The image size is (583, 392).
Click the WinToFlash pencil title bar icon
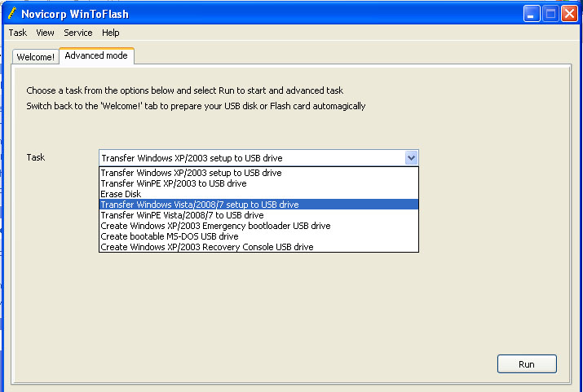[12, 13]
